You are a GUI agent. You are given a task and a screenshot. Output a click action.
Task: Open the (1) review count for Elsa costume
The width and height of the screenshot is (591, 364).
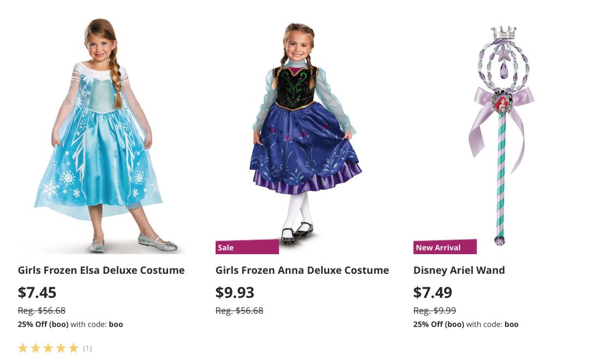88,348
